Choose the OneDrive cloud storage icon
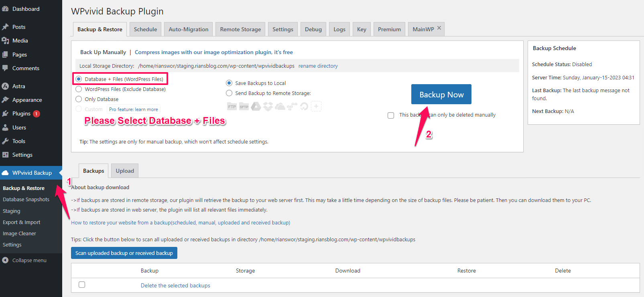Screen dimensions: 644x297 coord(280,107)
